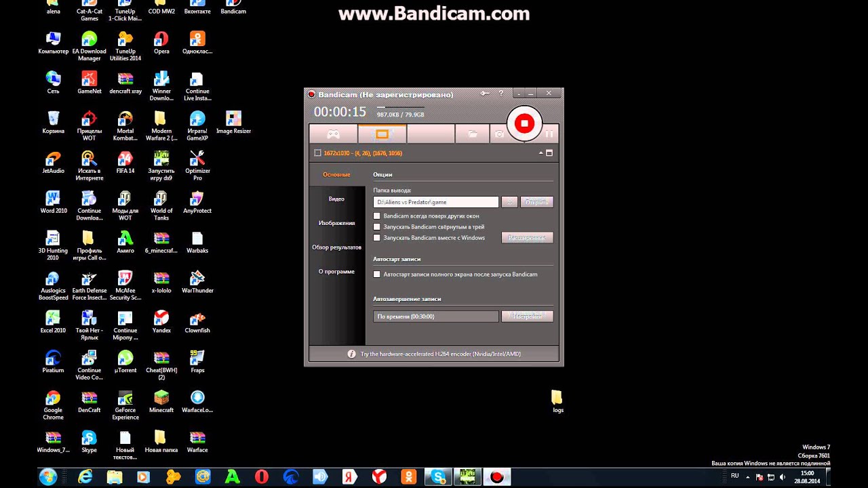Enable Запускать Bandicam свёрнутым в трей
Screen dimensions: 868x488
(377, 227)
